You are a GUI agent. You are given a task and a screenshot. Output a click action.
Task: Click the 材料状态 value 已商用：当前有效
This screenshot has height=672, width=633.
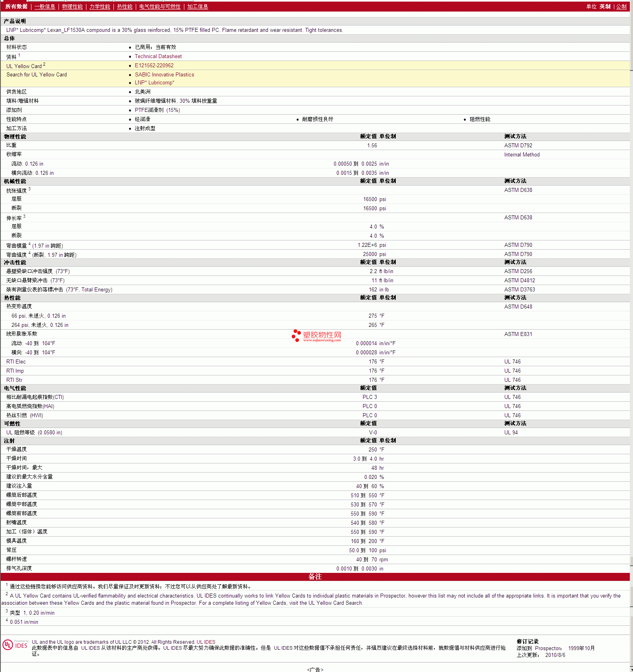tap(155, 47)
